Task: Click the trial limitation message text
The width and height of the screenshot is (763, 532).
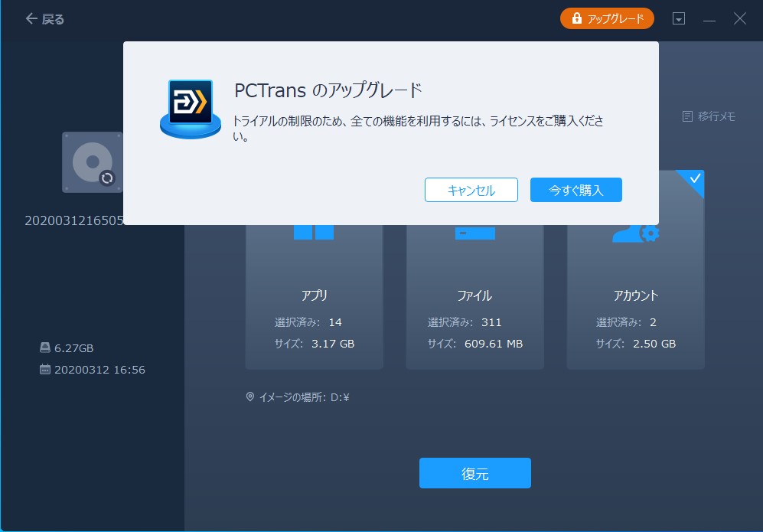Action: [418, 128]
